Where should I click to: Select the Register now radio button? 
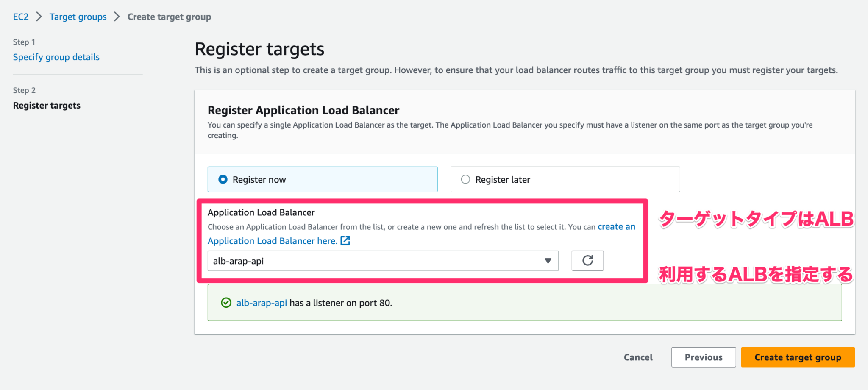pos(222,179)
